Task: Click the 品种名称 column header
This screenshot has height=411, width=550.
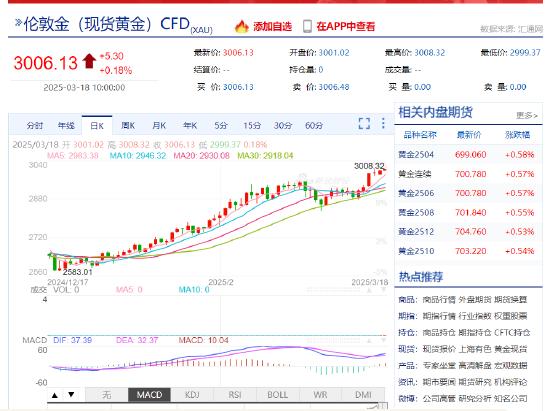Action: pyautogui.click(x=420, y=135)
